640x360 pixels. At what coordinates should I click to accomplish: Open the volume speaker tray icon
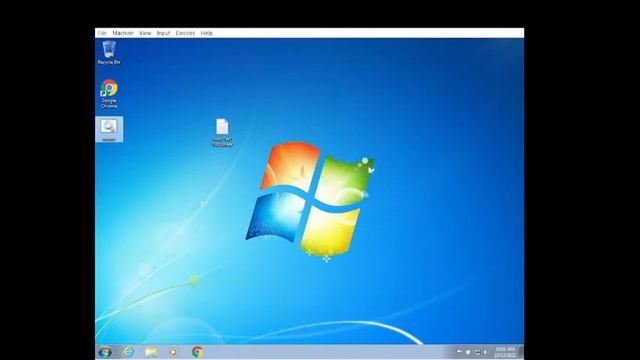click(486, 352)
